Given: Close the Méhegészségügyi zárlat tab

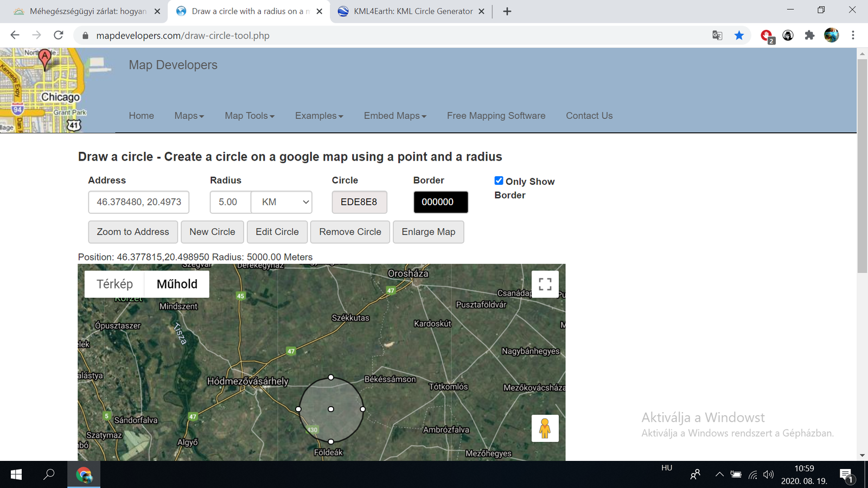Looking at the screenshot, I should (157, 11).
